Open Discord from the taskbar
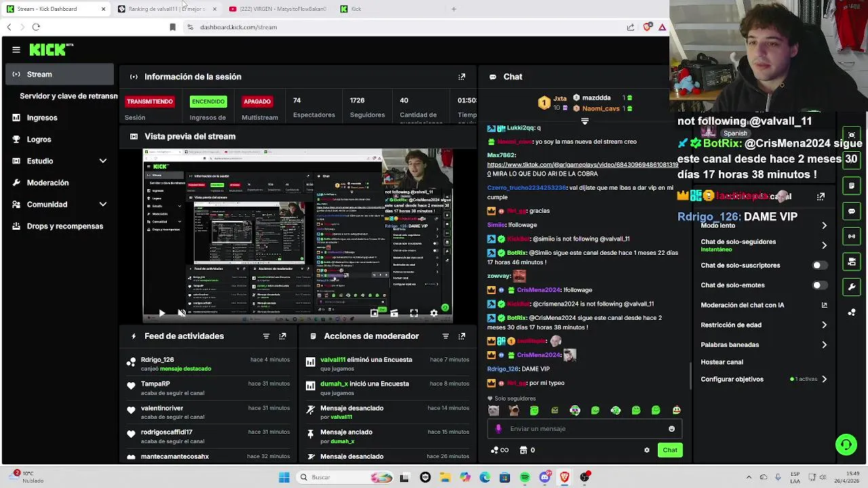Screen dimensions: 868x488 545,477
